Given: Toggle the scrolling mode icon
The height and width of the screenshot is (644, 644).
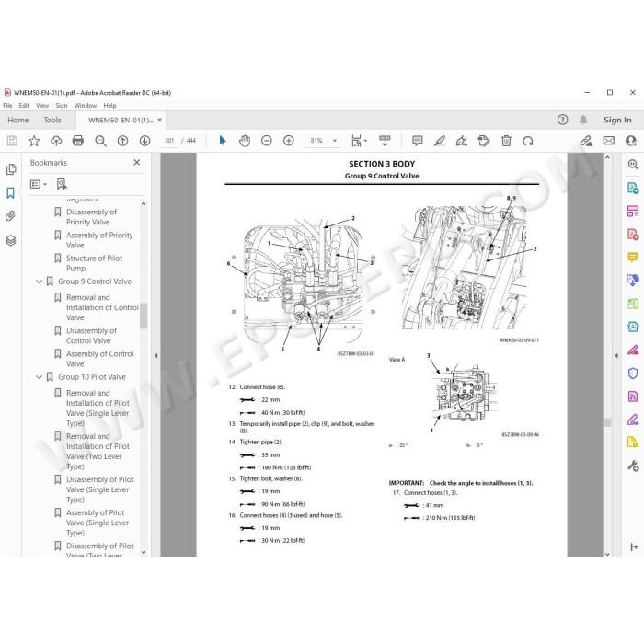Looking at the screenshot, I should point(385,141).
